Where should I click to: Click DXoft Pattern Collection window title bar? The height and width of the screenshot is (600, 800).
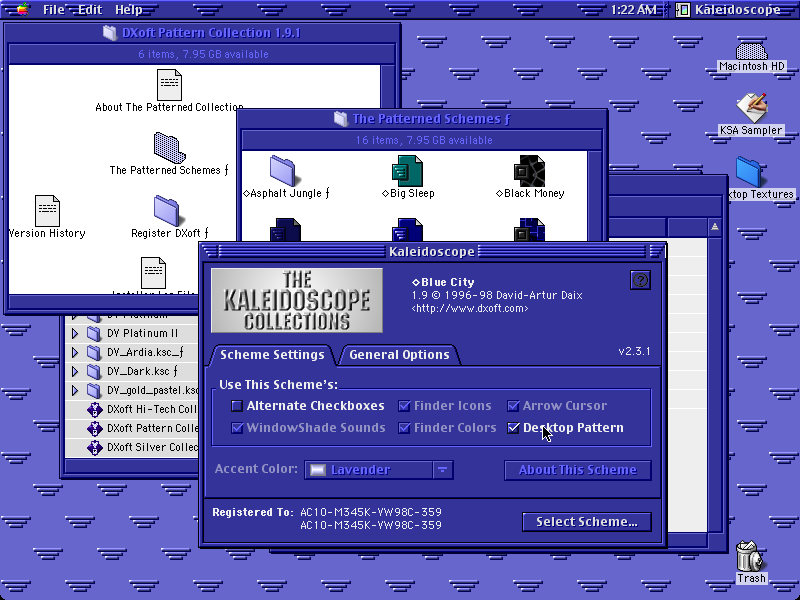(202, 33)
